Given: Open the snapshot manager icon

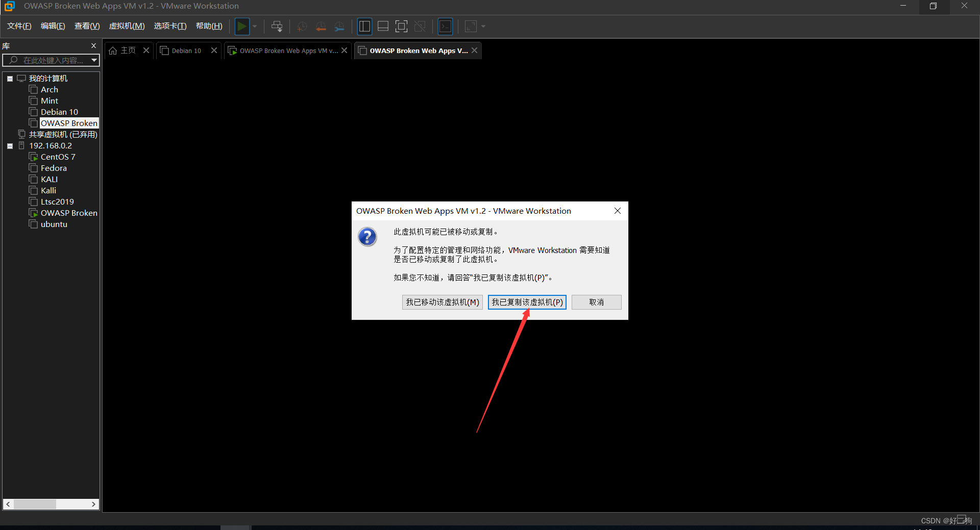Looking at the screenshot, I should point(339,26).
